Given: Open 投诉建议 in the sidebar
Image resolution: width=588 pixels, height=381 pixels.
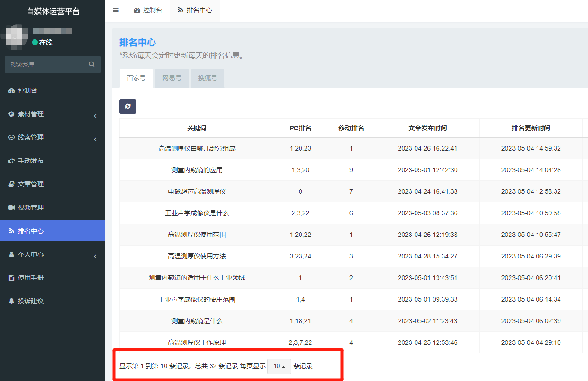Looking at the screenshot, I should tap(30, 301).
